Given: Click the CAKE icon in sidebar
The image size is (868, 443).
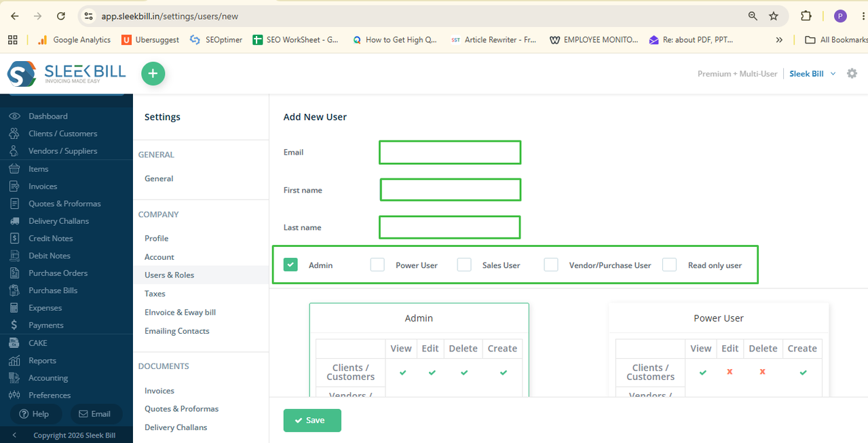Looking at the screenshot, I should [14, 343].
